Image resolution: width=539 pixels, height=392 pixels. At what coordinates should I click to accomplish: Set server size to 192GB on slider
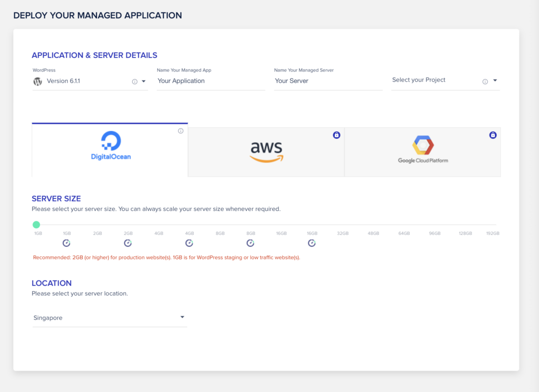493,233
